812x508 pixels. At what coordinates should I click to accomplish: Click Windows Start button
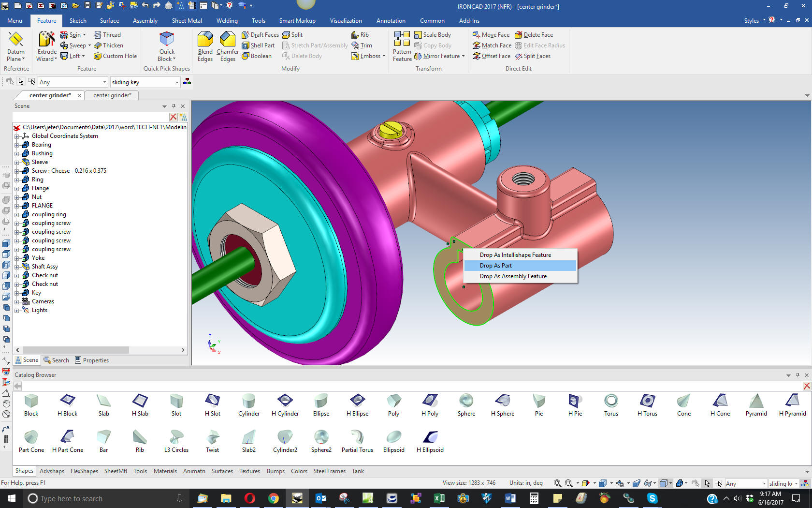(12, 498)
